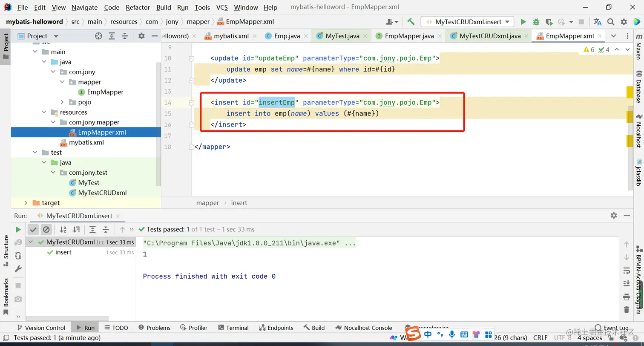Toggle auto-test rerun in Run panel
The image size is (644, 346).
18,256
